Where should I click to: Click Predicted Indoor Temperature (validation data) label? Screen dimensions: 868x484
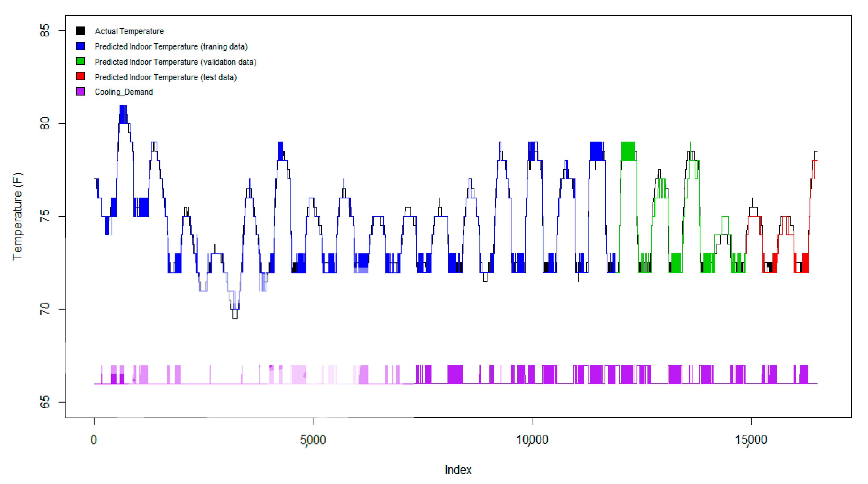point(175,62)
